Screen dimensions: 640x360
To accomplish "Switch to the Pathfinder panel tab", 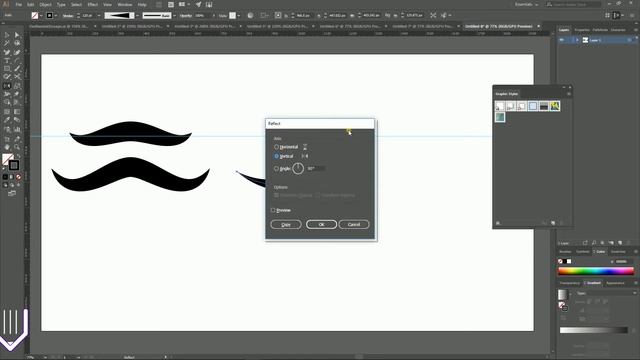I will [600, 30].
